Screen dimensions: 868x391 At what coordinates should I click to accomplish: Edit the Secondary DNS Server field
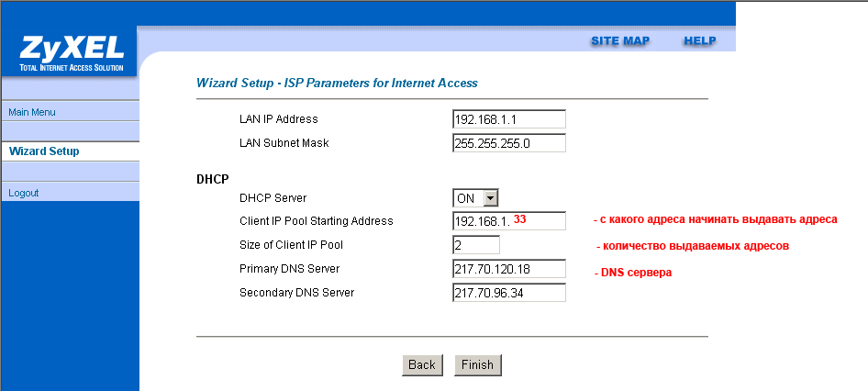click(x=509, y=293)
